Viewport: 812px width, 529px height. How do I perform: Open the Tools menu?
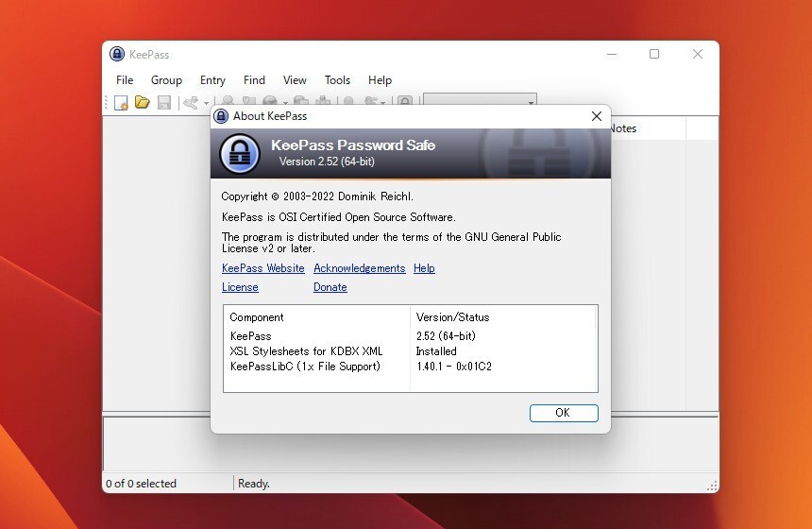tap(337, 80)
